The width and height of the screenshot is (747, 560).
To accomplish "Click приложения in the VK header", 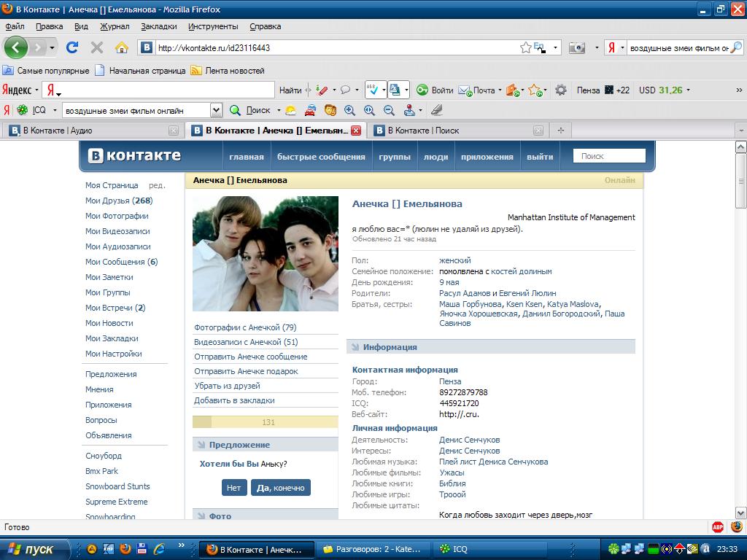I will (x=487, y=157).
